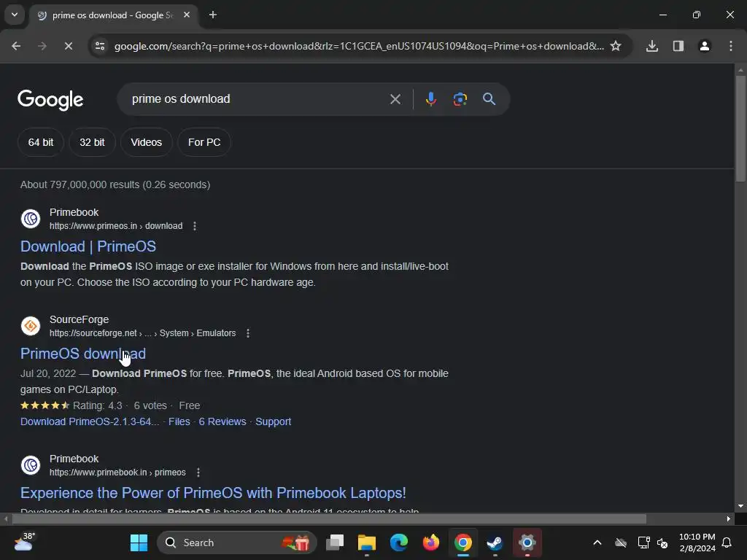747x560 pixels.
Task: Open the tab search dropdown arrow
Action: tap(15, 15)
